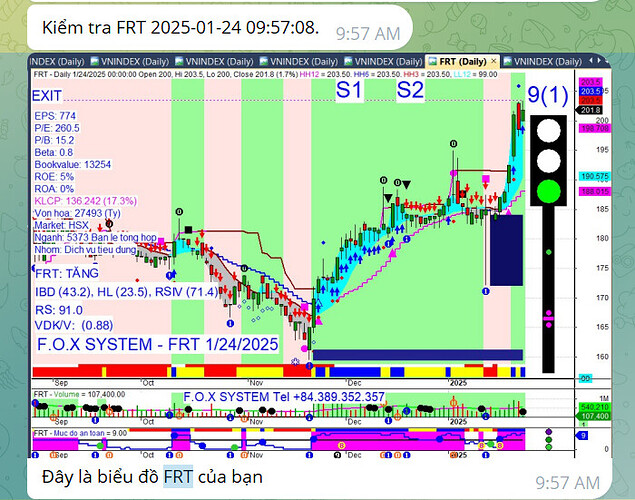Click the VDK/V: (0.88) value
The height and width of the screenshot is (500, 635).
click(74, 325)
